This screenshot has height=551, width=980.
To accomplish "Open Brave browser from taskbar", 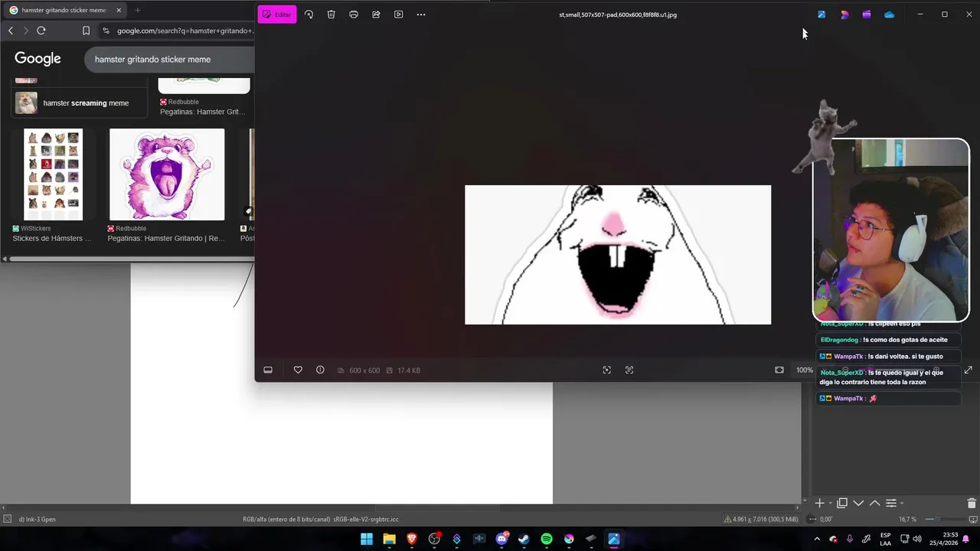I will [412, 539].
